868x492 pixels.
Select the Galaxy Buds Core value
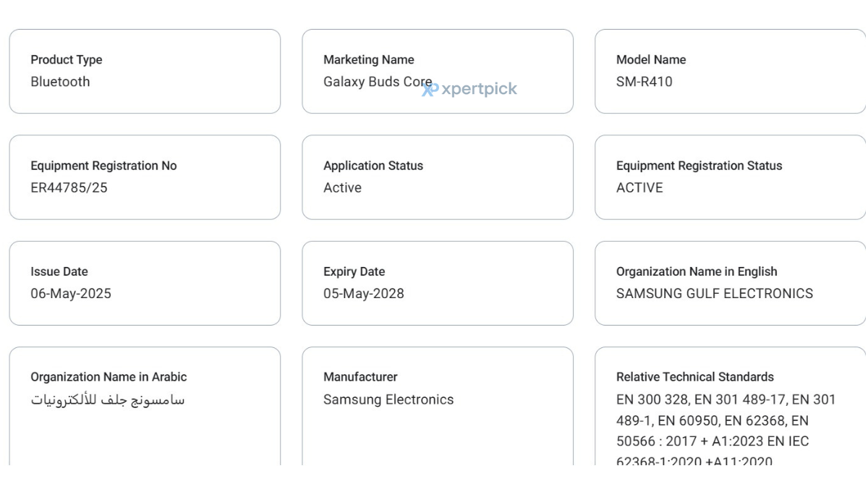click(x=378, y=82)
